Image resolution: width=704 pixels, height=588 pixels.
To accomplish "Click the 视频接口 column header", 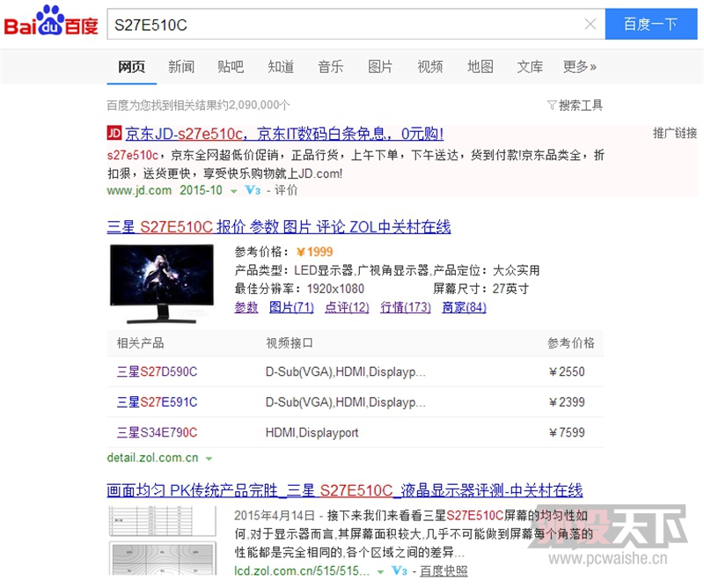I will pyautogui.click(x=290, y=343).
